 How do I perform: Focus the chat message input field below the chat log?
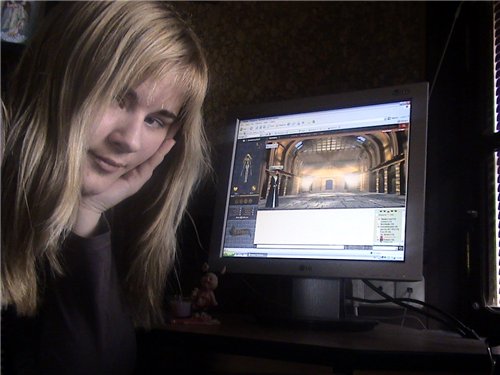pyautogui.click(x=300, y=247)
